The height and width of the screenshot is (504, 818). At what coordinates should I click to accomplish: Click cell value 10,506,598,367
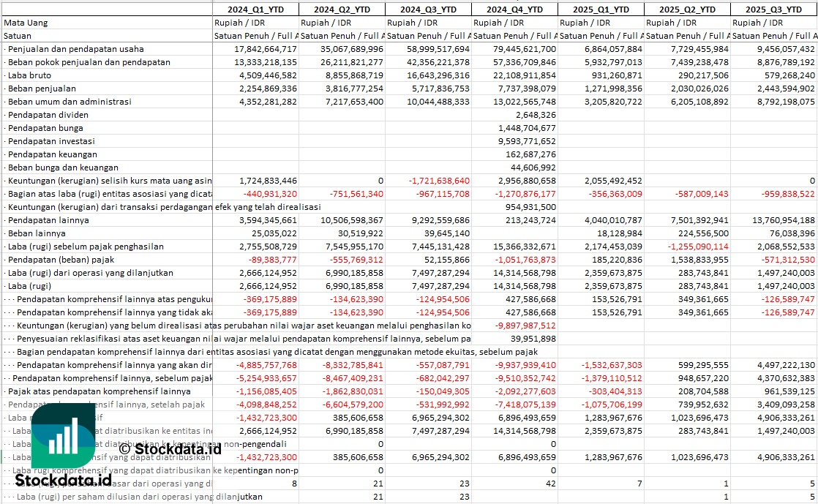[352, 220]
